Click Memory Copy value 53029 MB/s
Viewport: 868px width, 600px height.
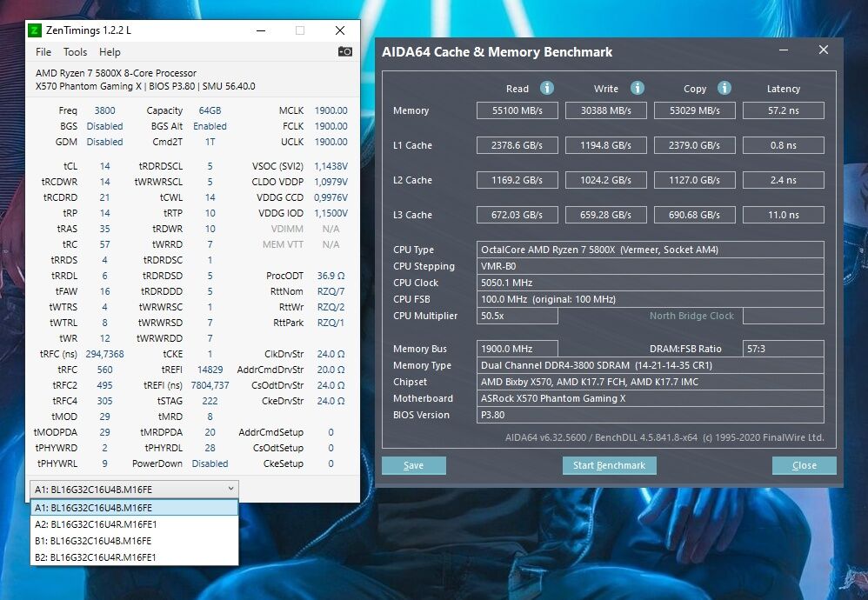pyautogui.click(x=694, y=110)
